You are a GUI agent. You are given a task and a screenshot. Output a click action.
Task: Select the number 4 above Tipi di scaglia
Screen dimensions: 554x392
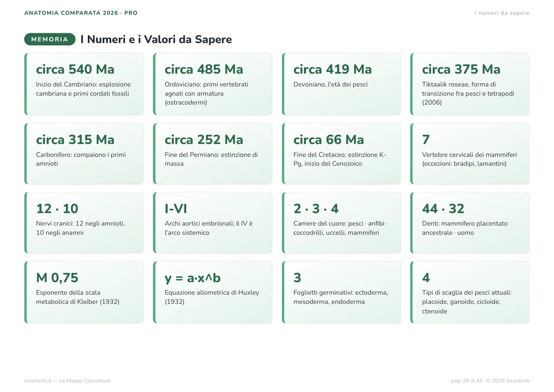click(426, 278)
